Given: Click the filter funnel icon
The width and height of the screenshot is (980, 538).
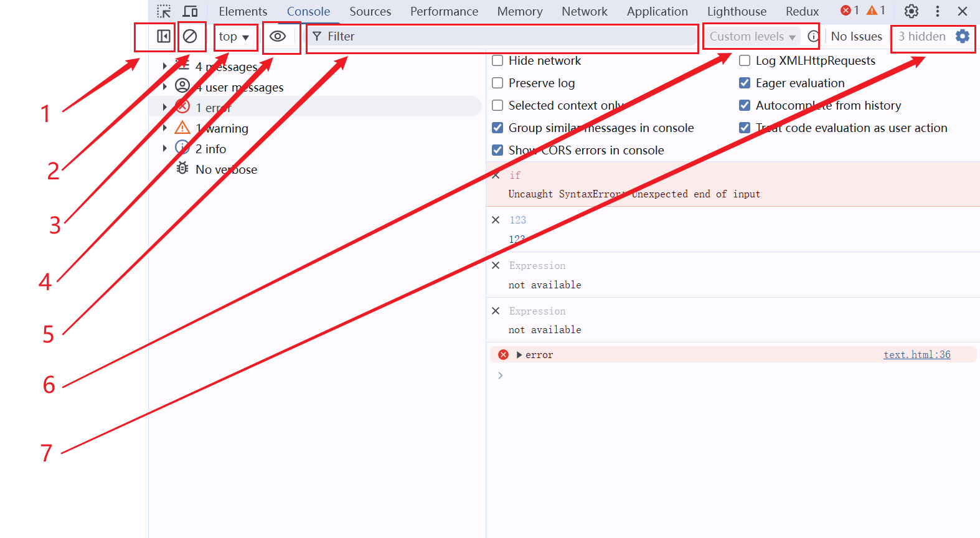Looking at the screenshot, I should (317, 36).
